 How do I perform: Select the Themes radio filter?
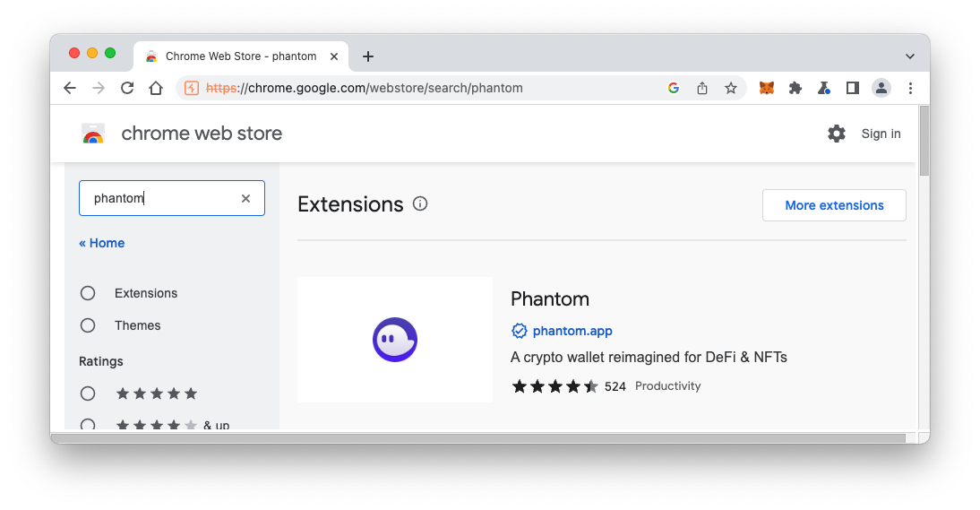point(88,325)
